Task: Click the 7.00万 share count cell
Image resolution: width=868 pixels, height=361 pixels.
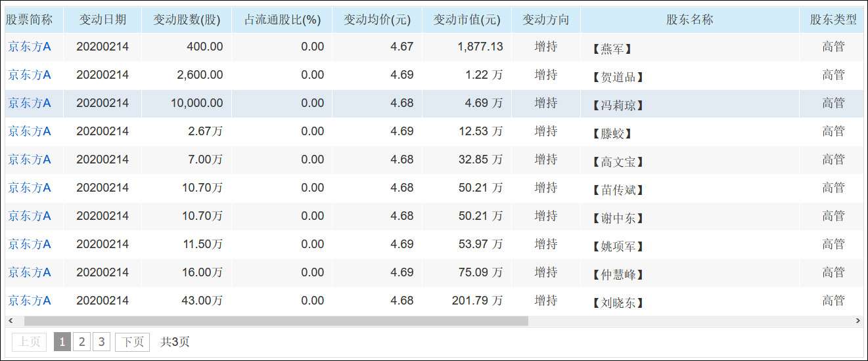Action: point(187,159)
